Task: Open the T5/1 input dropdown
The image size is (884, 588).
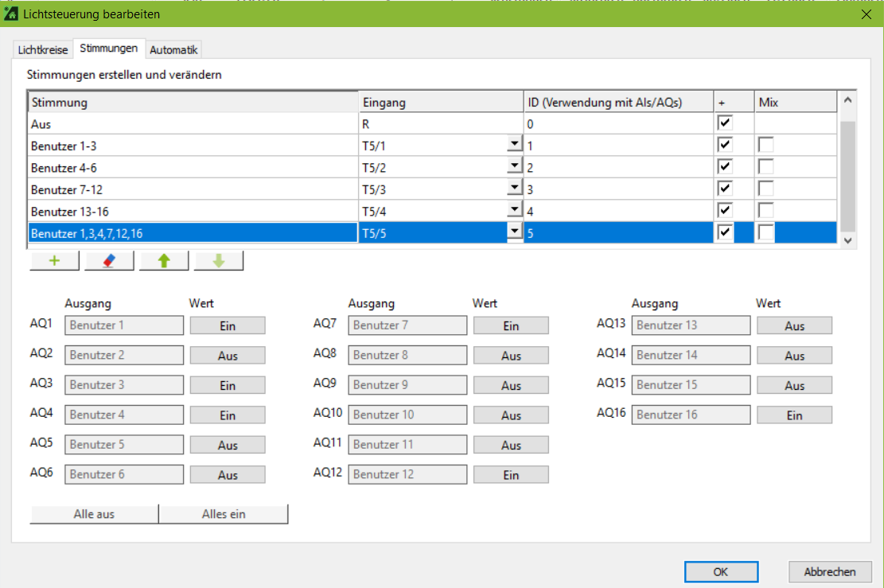Action: pyautogui.click(x=515, y=145)
